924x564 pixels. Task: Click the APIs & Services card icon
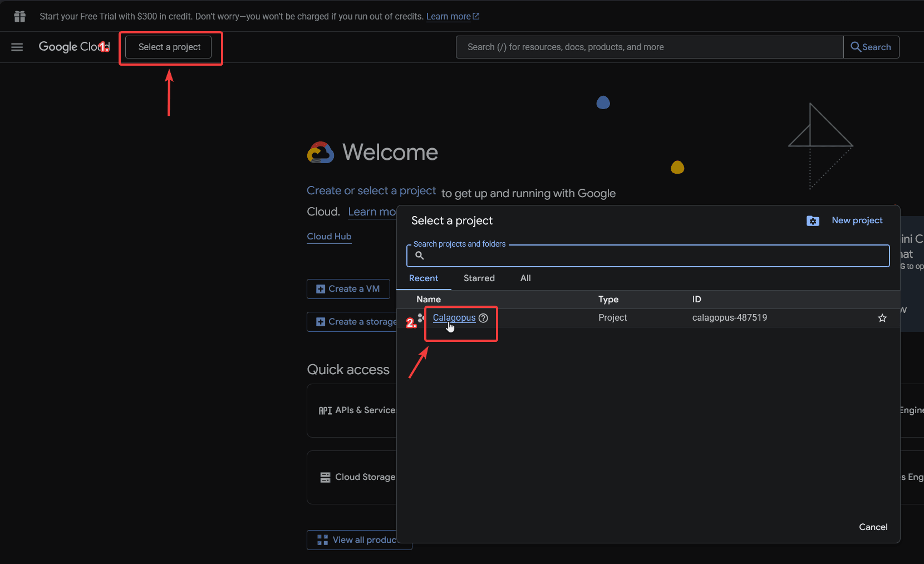pyautogui.click(x=325, y=410)
